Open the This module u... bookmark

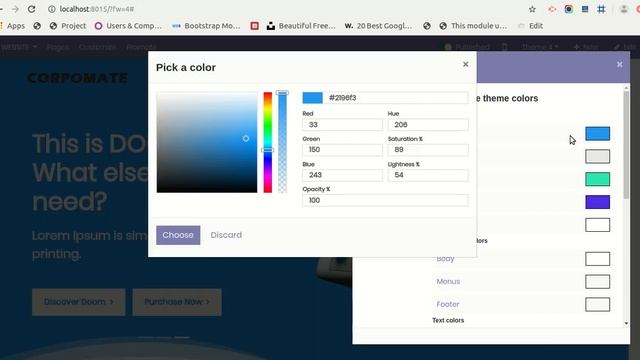(473, 26)
